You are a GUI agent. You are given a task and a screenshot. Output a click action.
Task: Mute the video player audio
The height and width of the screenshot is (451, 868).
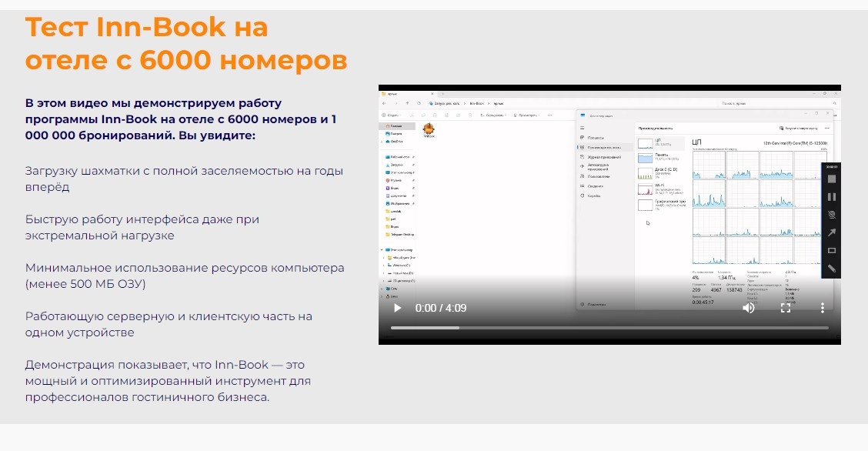(748, 307)
